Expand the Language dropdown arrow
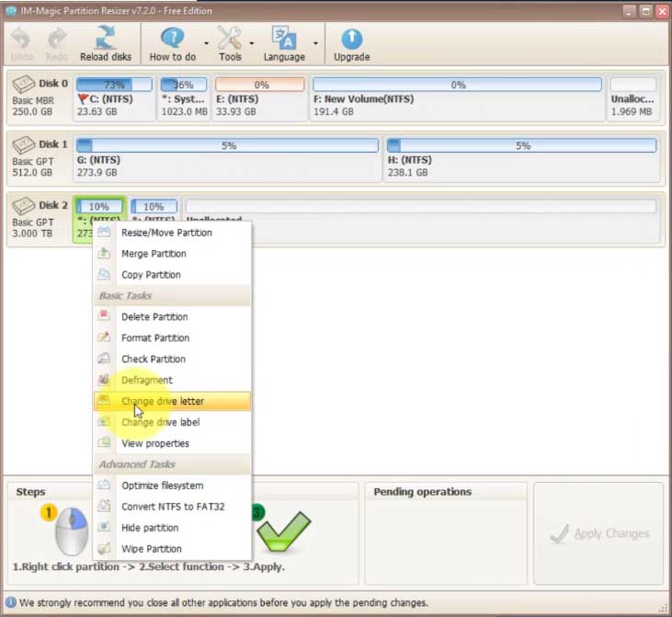Viewport: 672px width, 617px height. (315, 43)
